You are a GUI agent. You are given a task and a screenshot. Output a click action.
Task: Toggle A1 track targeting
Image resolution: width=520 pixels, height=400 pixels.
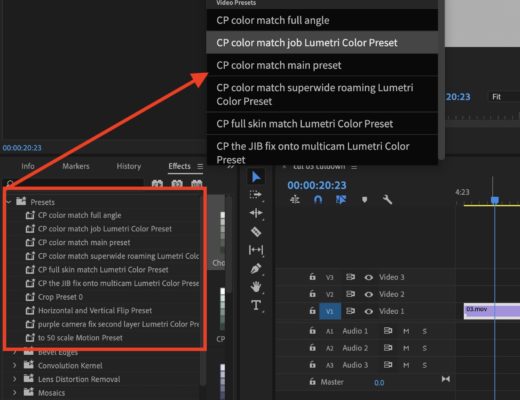[x=330, y=331]
